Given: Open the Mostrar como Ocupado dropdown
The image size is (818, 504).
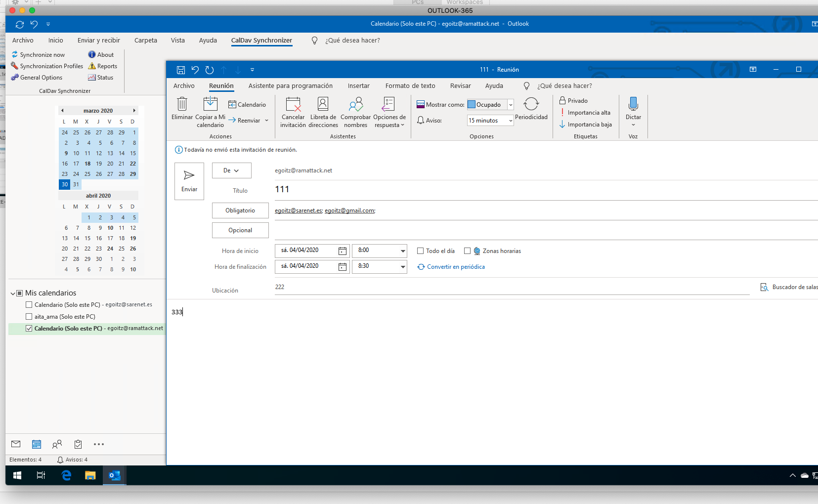Looking at the screenshot, I should (511, 105).
